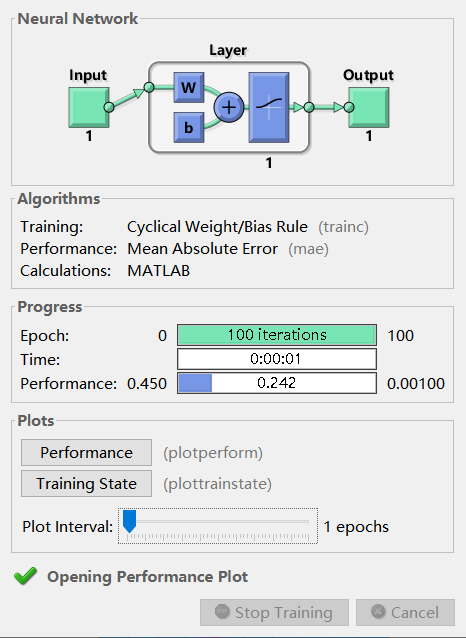466x638 pixels.
Task: Click the Epoch progress bar
Action: (277, 335)
